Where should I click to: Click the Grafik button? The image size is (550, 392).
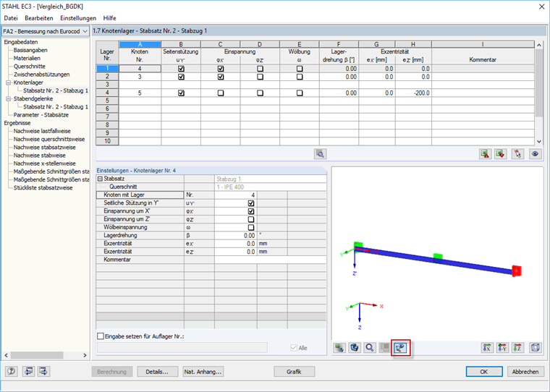[x=294, y=372]
